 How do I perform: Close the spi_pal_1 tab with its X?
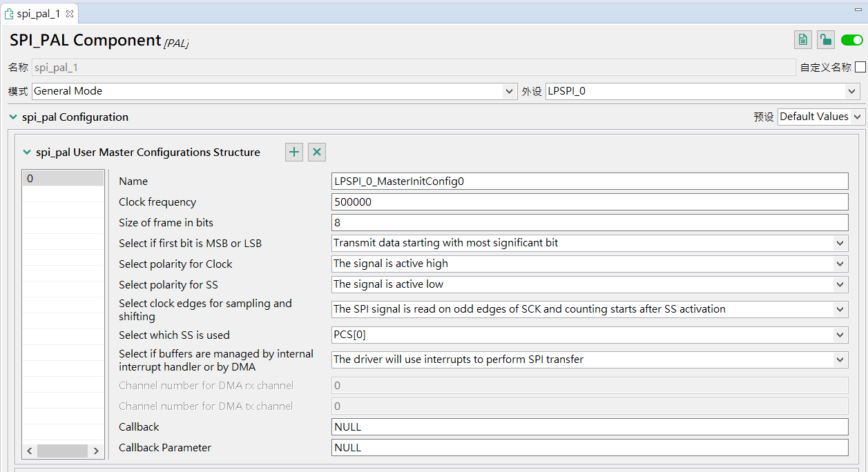70,14
